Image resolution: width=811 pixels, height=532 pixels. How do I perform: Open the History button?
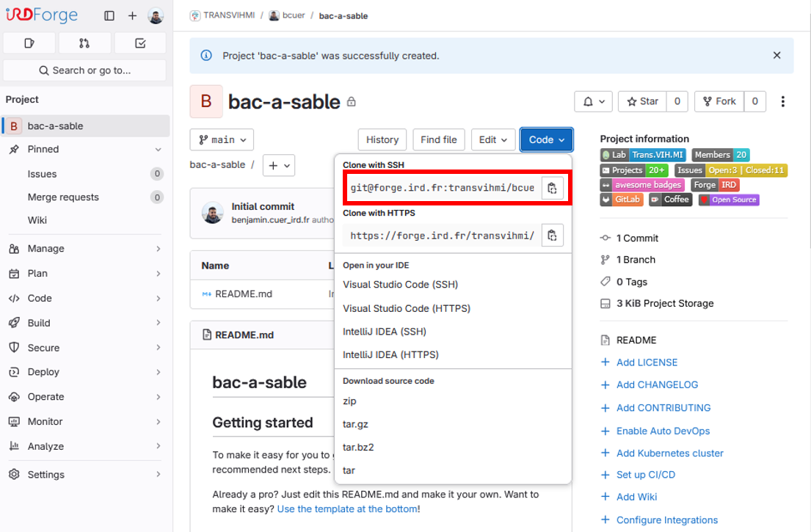[382, 139]
